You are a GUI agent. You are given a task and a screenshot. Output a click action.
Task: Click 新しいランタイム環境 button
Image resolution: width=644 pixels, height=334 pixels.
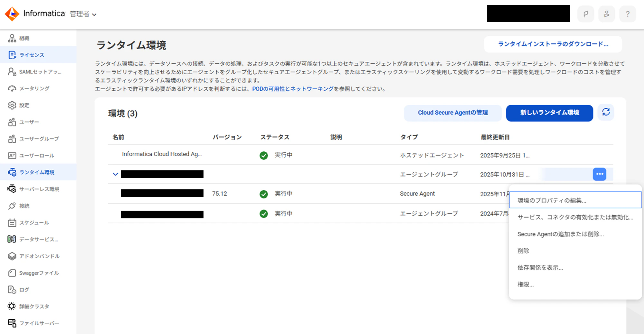click(x=549, y=113)
